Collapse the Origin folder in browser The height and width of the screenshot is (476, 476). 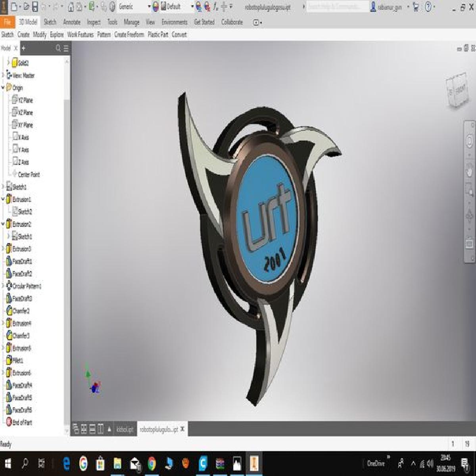tap(4, 88)
